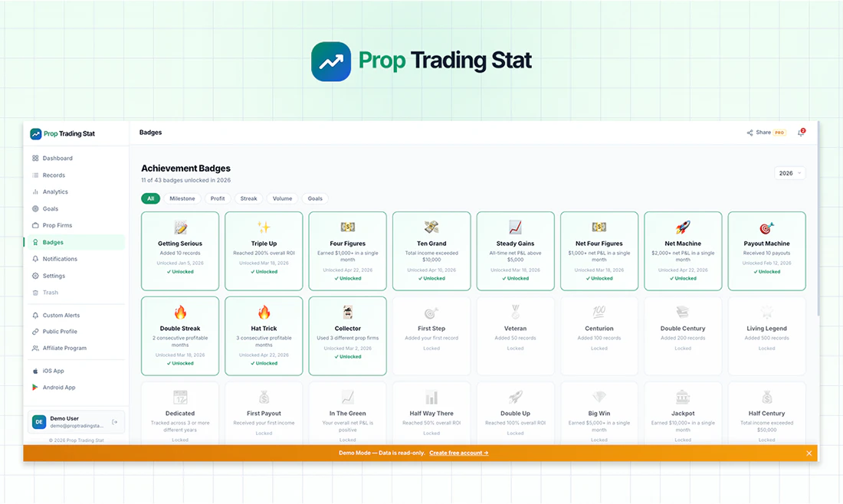The width and height of the screenshot is (843, 504).
Task: Click the Getting Serious notepad icon
Action: [180, 227]
